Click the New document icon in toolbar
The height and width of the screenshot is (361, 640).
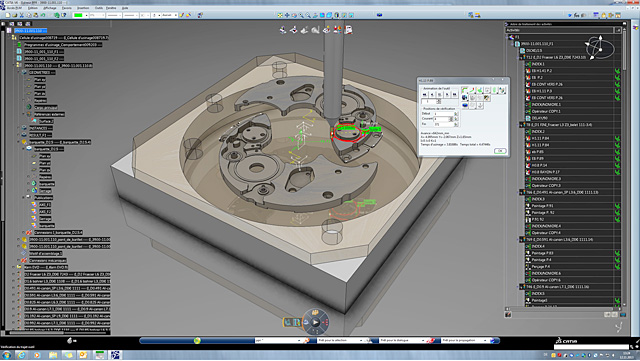8,15
